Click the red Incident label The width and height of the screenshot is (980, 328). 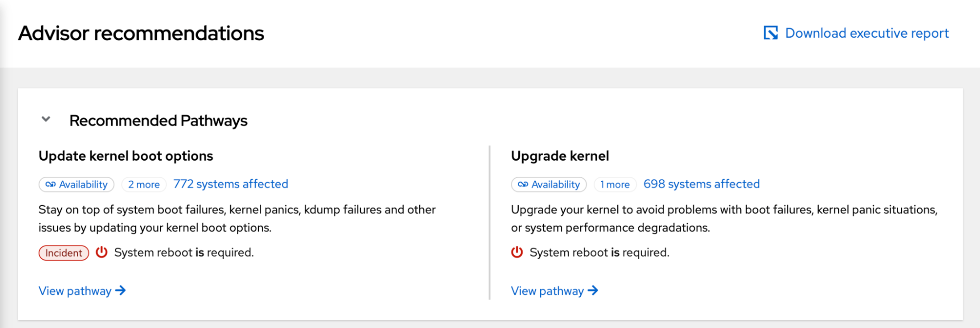click(x=64, y=253)
